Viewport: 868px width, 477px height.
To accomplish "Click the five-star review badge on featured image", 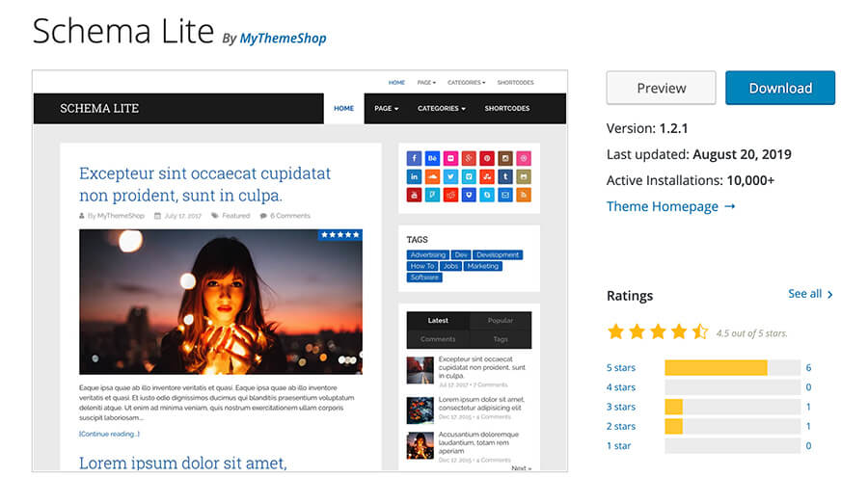I will pyautogui.click(x=339, y=234).
